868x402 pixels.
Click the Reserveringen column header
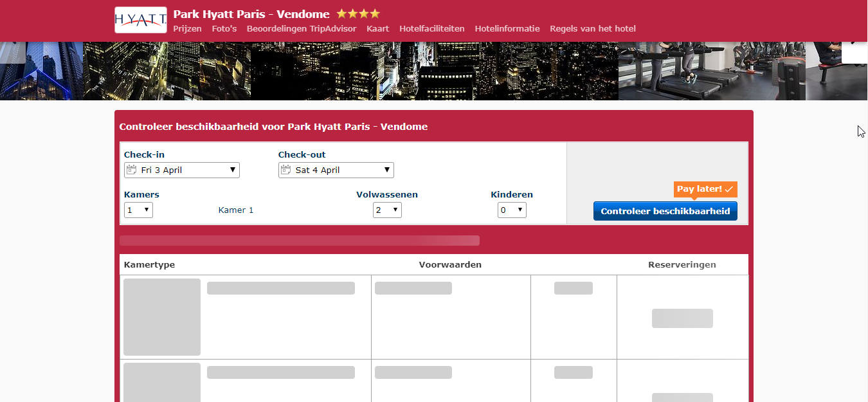(x=682, y=265)
